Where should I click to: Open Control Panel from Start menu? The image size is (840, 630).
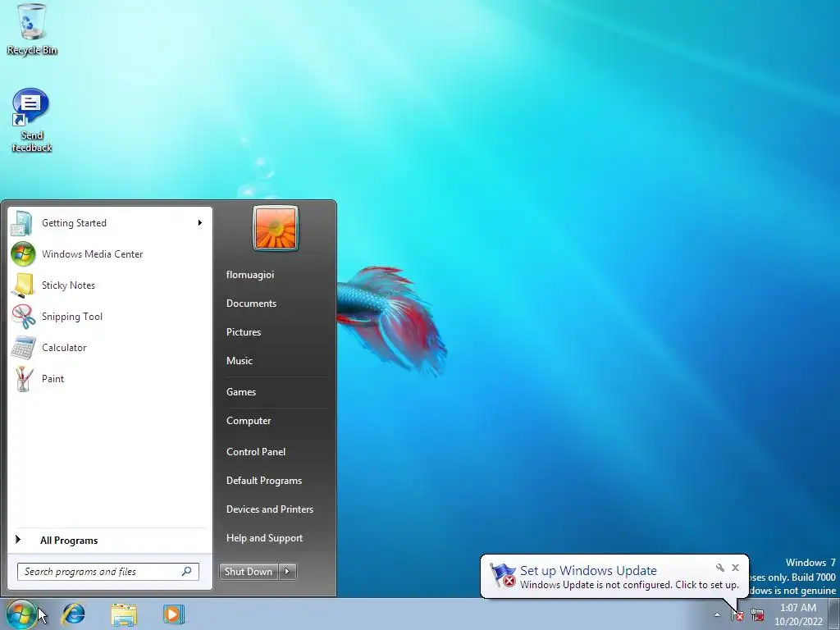[x=256, y=452]
